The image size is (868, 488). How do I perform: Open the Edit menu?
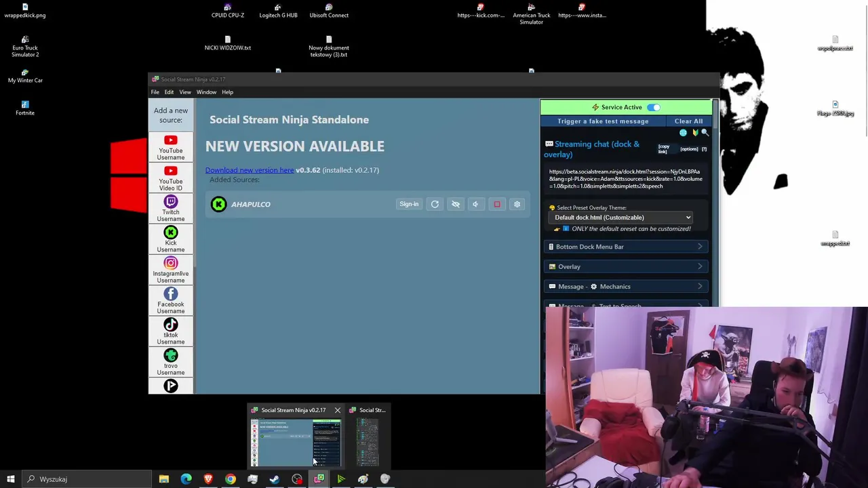[169, 92]
